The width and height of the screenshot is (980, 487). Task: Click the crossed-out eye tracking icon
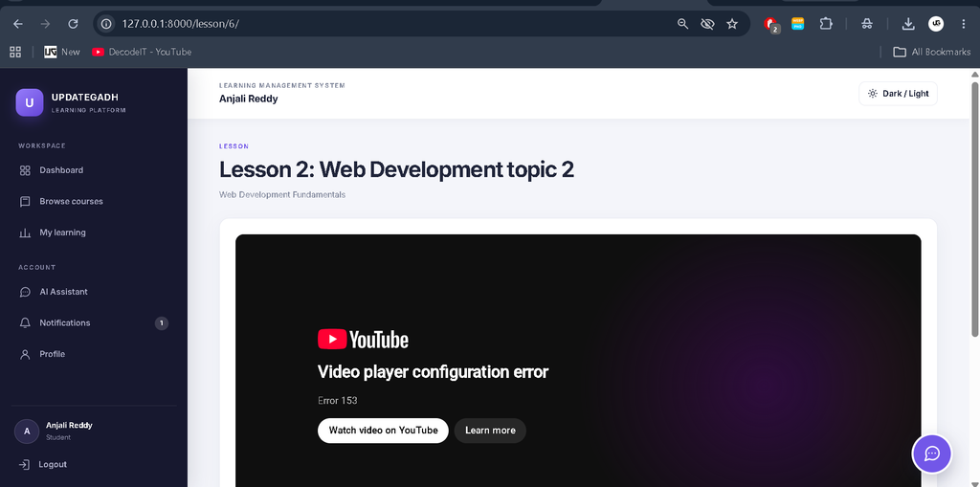(x=707, y=24)
